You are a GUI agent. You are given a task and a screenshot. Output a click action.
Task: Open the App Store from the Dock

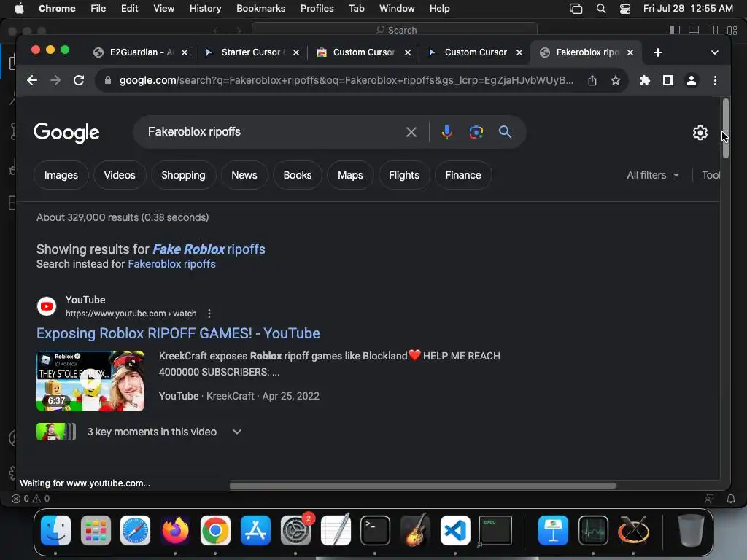click(255, 531)
